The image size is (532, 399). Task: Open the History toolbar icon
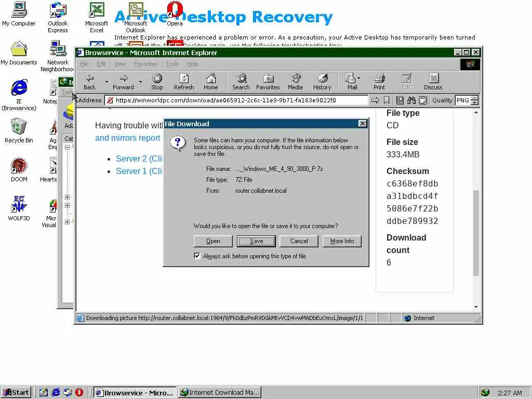pos(322,78)
